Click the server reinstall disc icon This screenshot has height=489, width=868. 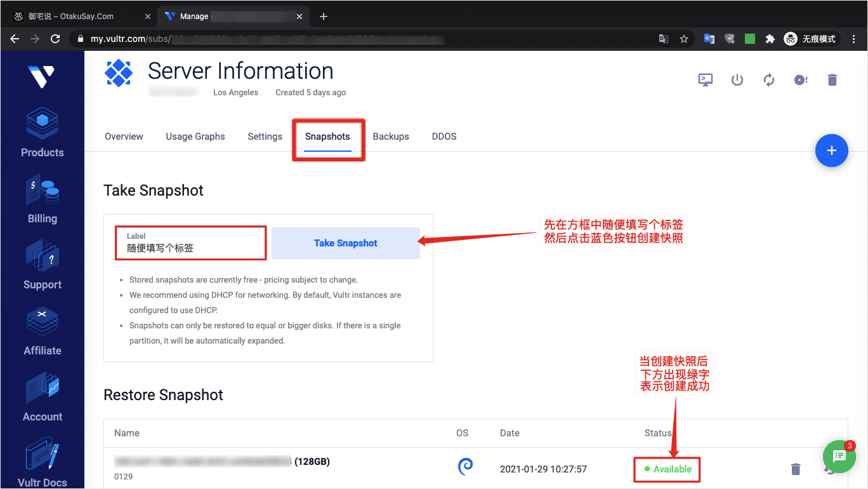[x=801, y=80]
